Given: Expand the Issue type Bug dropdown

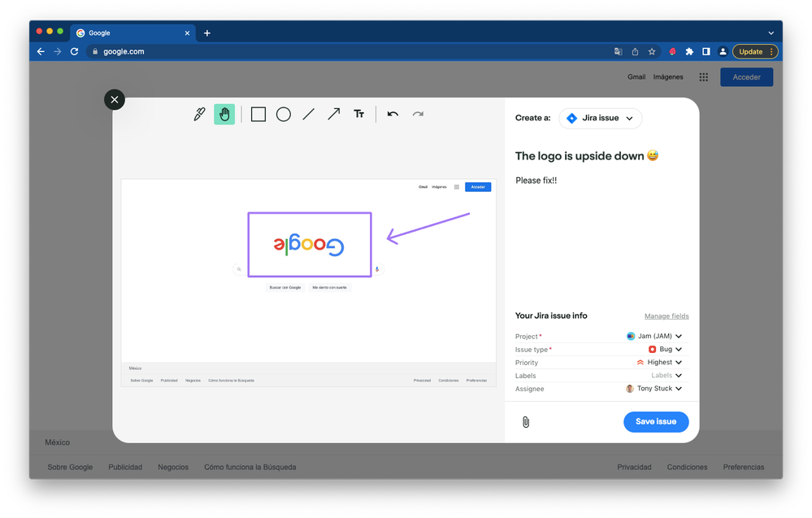Looking at the screenshot, I should [x=666, y=349].
